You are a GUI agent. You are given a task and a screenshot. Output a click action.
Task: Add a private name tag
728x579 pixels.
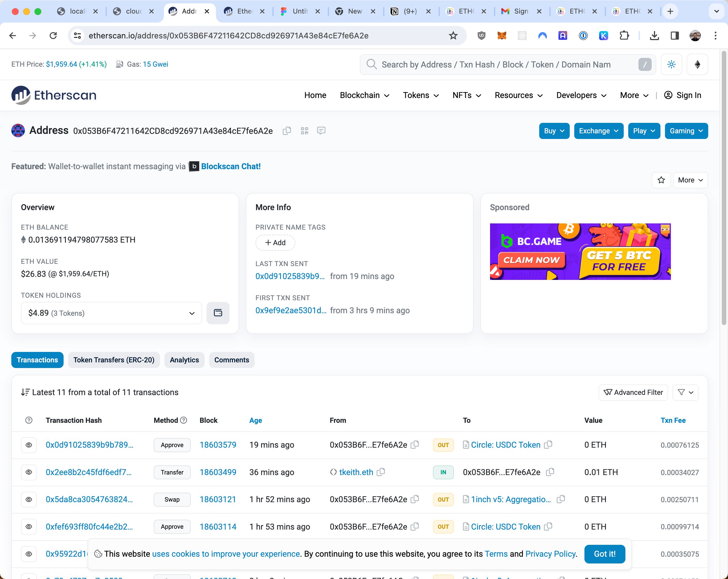click(x=275, y=243)
